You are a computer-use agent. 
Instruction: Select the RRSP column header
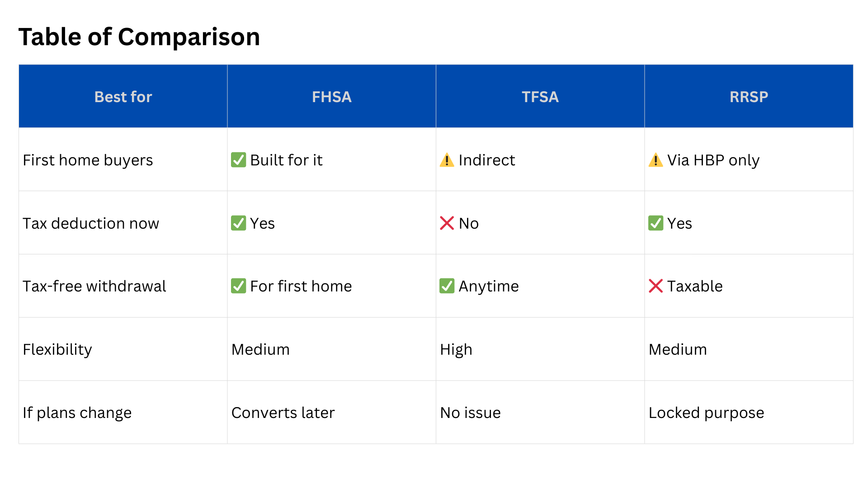pyautogui.click(x=749, y=97)
